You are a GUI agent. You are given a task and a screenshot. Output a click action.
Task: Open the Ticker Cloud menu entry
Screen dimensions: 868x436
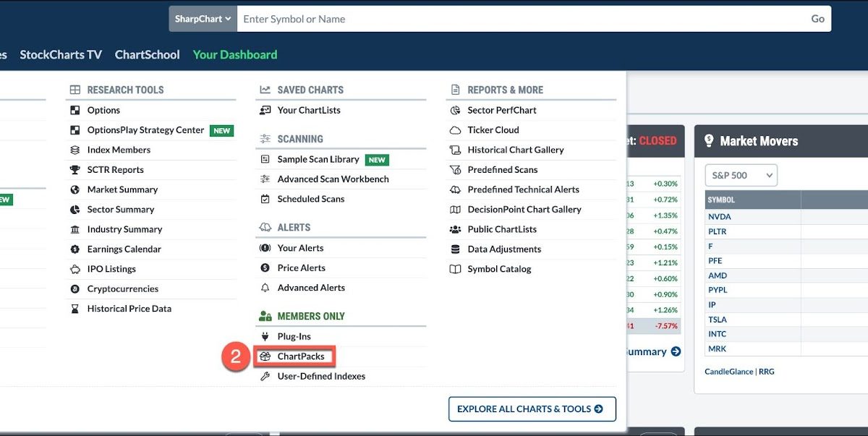click(x=493, y=130)
